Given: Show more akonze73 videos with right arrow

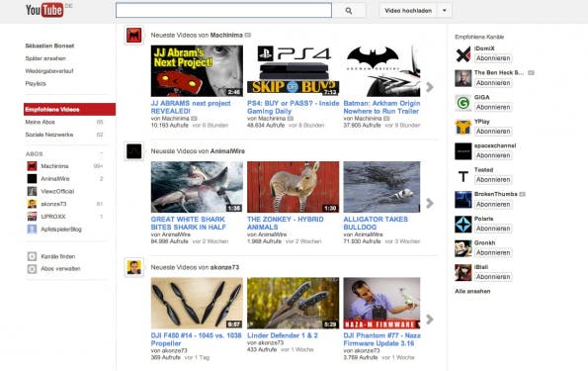Looking at the screenshot, I should pyautogui.click(x=430, y=320).
